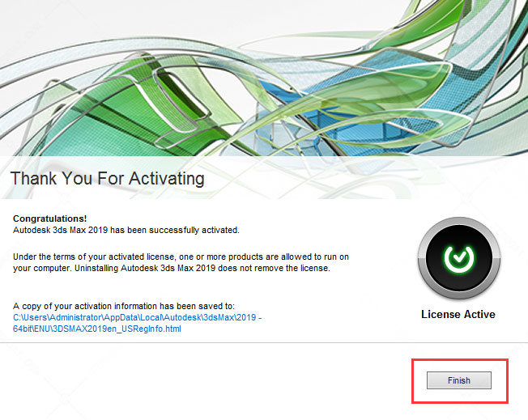Click the Finish button
Viewport: 528px width, 420px height.
(x=458, y=380)
